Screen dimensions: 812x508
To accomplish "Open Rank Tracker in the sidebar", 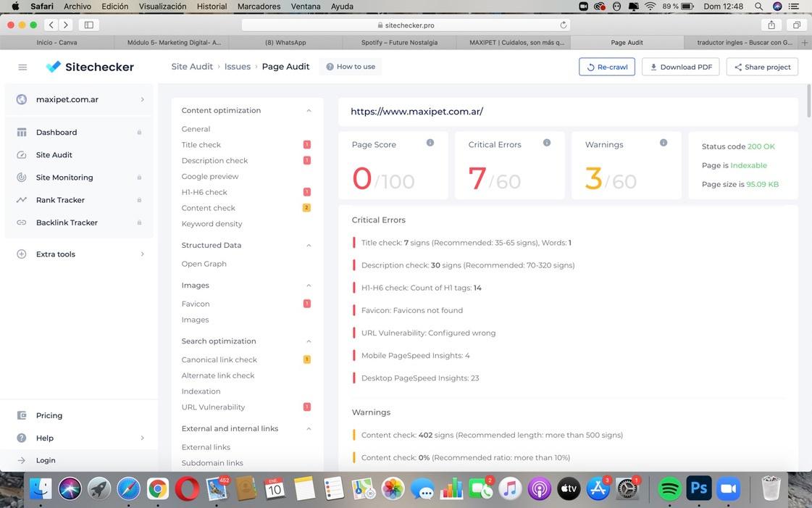I will pos(60,200).
